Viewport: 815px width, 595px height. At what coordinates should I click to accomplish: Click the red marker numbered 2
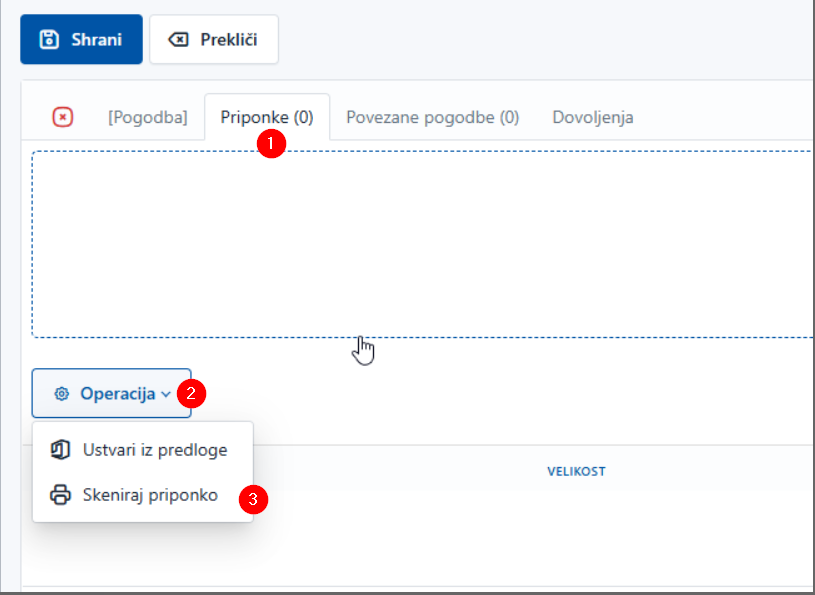point(191,393)
